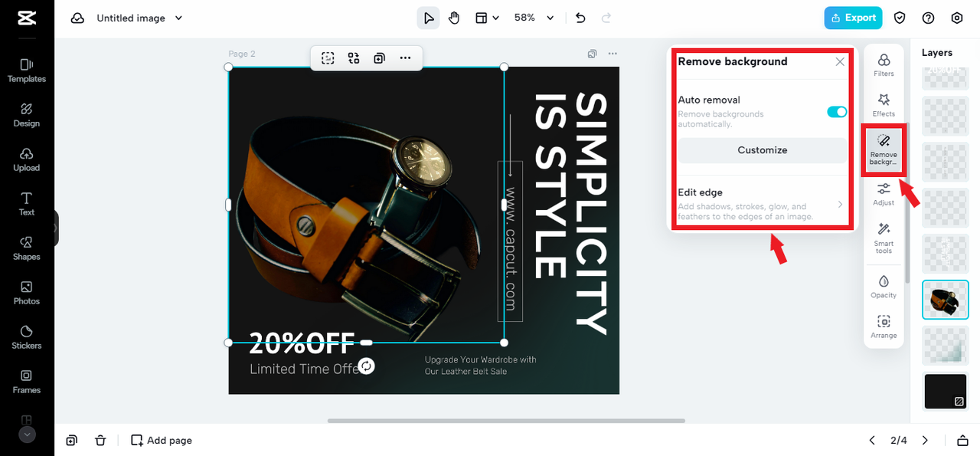Open the Remove background tool
This screenshot has height=456, width=980.
click(x=884, y=148)
